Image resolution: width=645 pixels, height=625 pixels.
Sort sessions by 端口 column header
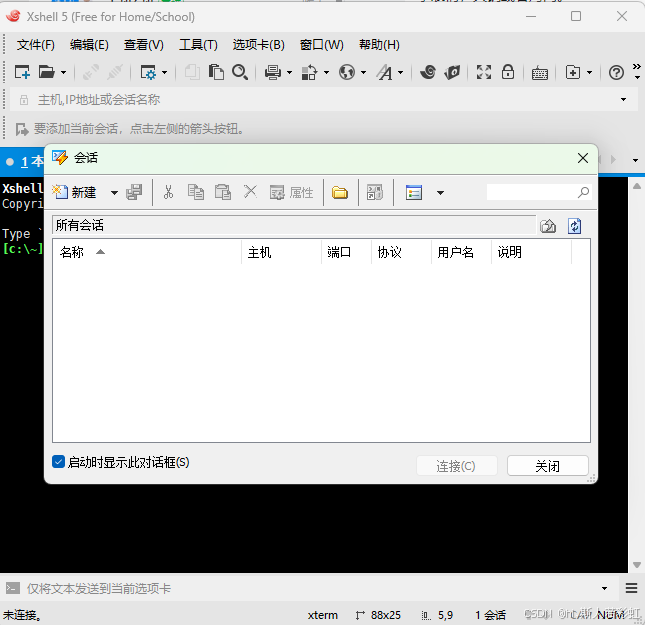346,252
